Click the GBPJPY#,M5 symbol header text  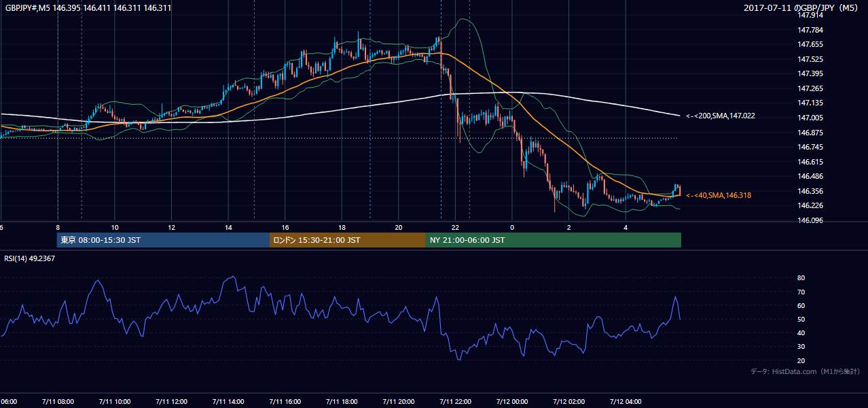pos(88,8)
